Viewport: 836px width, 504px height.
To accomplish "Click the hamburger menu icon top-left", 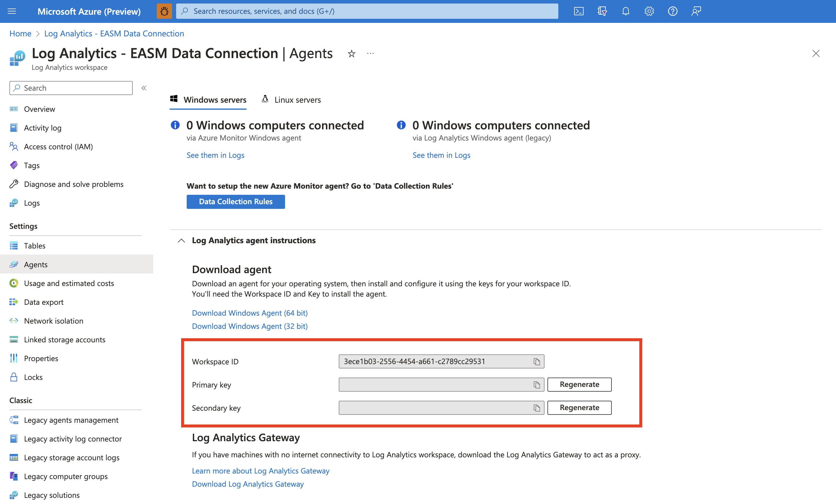I will pos(12,11).
